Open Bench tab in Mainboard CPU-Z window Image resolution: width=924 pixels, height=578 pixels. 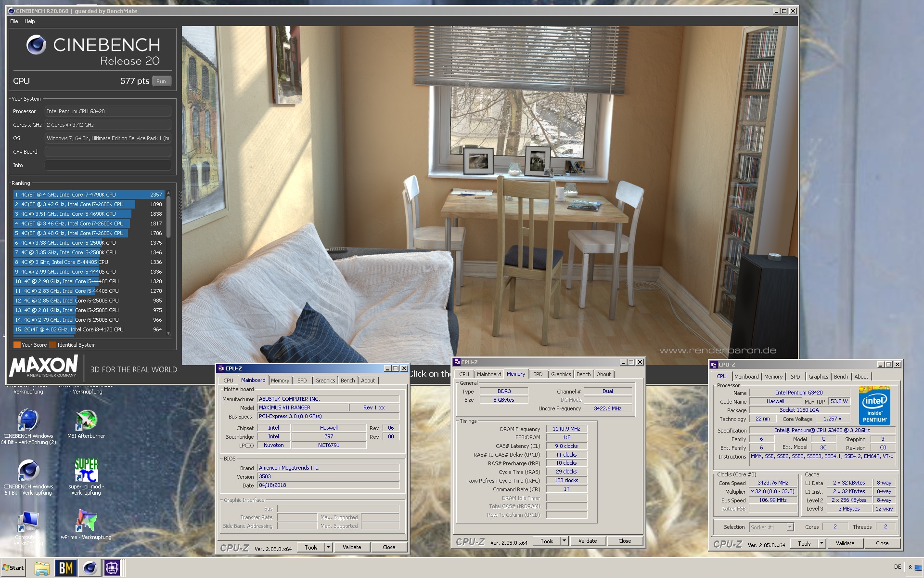coord(347,381)
